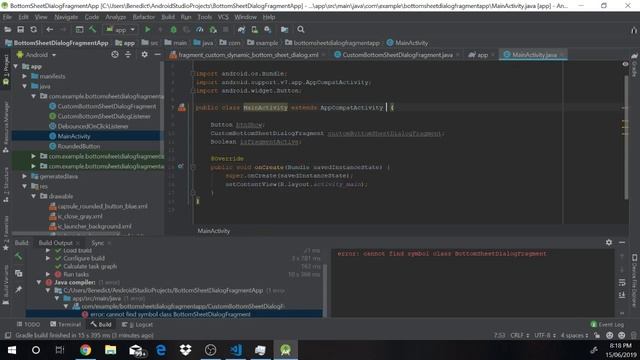Open the Project Structure folder icon

(x=284, y=29)
